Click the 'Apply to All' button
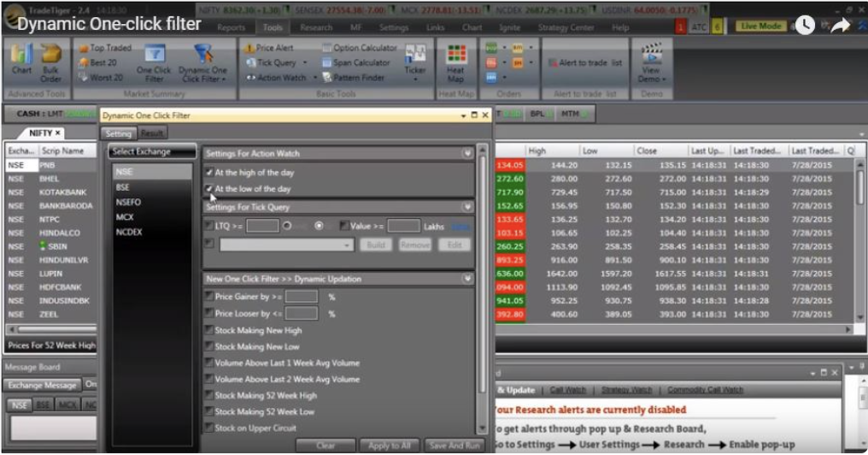The width and height of the screenshot is (868, 455). [x=390, y=446]
